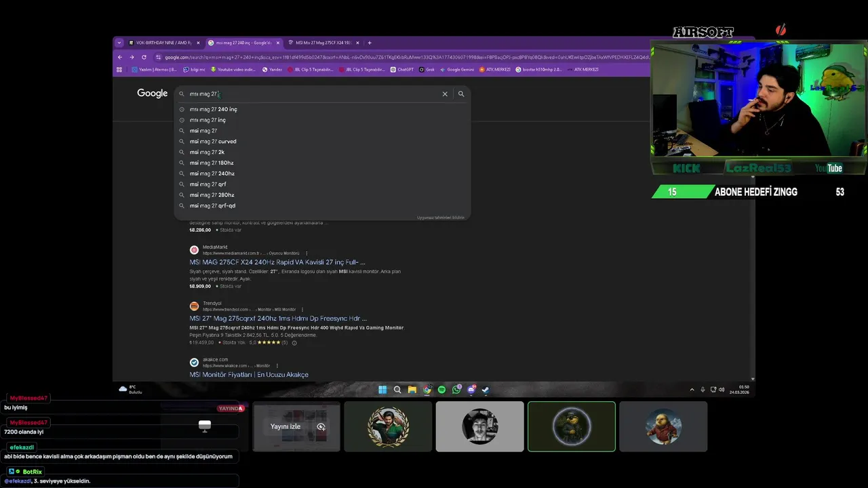Reload the current page
This screenshot has width=868, height=488.
pyautogui.click(x=144, y=57)
